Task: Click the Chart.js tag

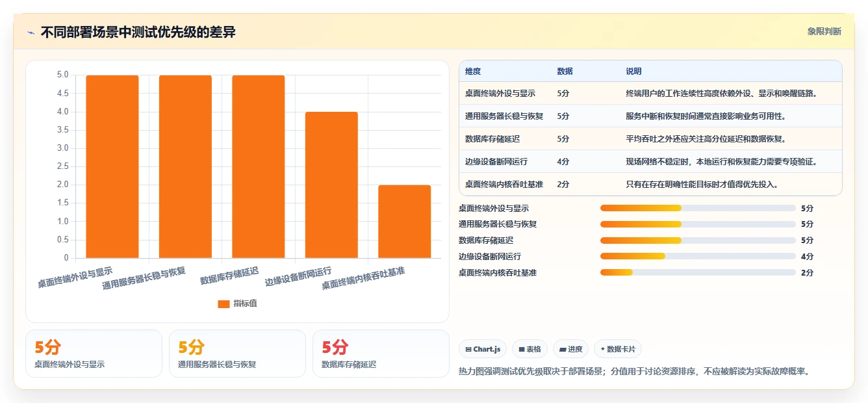Action: coord(483,349)
